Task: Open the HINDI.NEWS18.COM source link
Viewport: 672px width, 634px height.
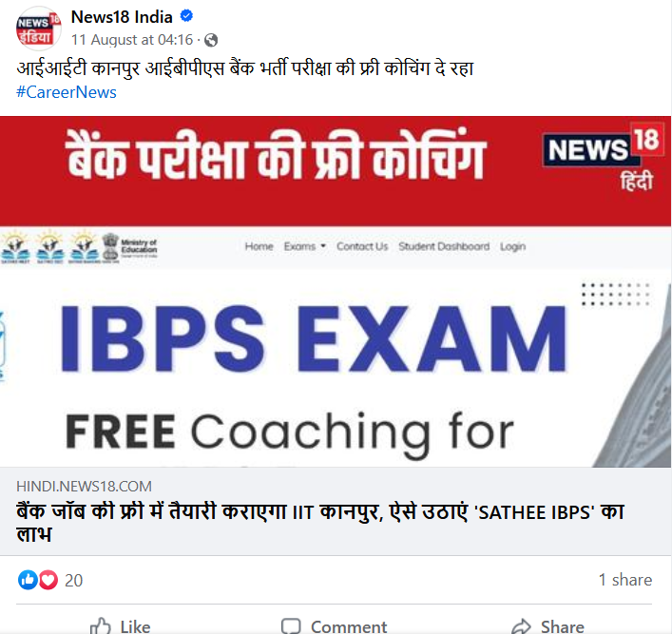Action: [84, 486]
